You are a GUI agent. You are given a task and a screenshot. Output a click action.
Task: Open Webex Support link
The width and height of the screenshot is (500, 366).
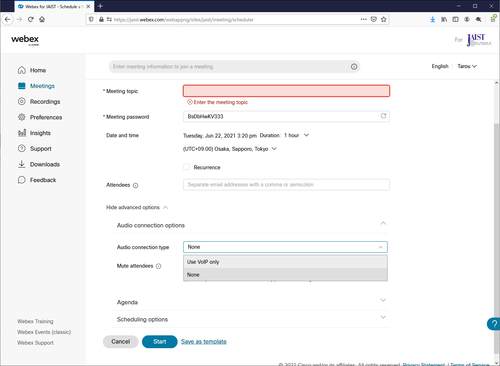pos(35,343)
